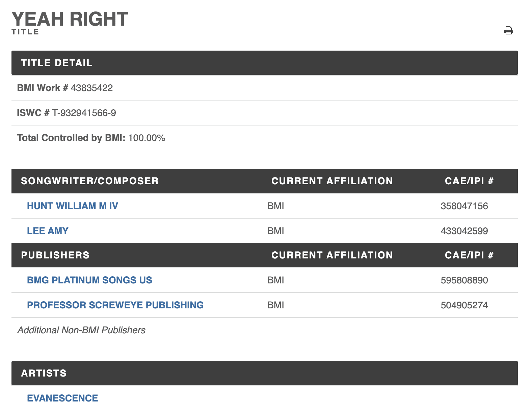
Task: Click the SONGWRITER/COMPOSER column header
Action: tap(90, 181)
